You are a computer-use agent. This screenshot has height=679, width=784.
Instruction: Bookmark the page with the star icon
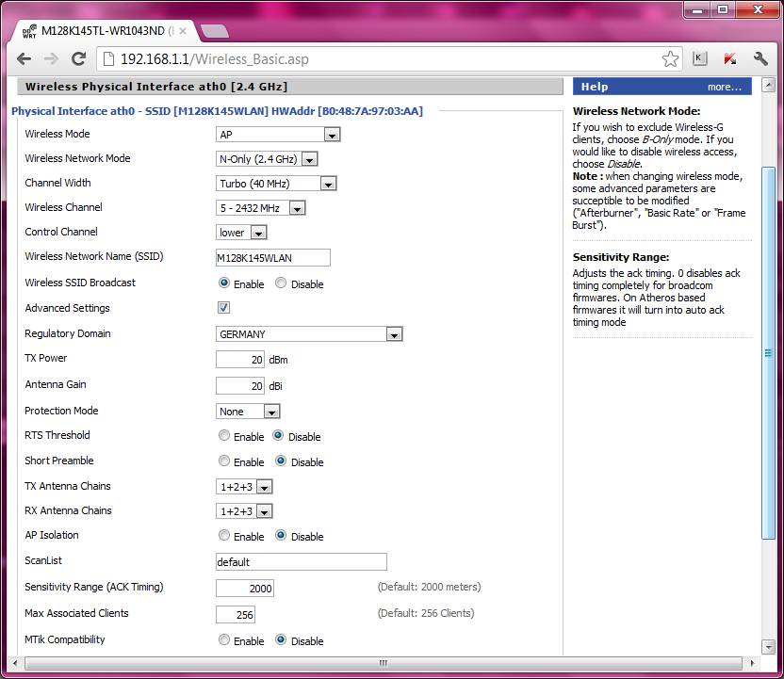(x=670, y=58)
